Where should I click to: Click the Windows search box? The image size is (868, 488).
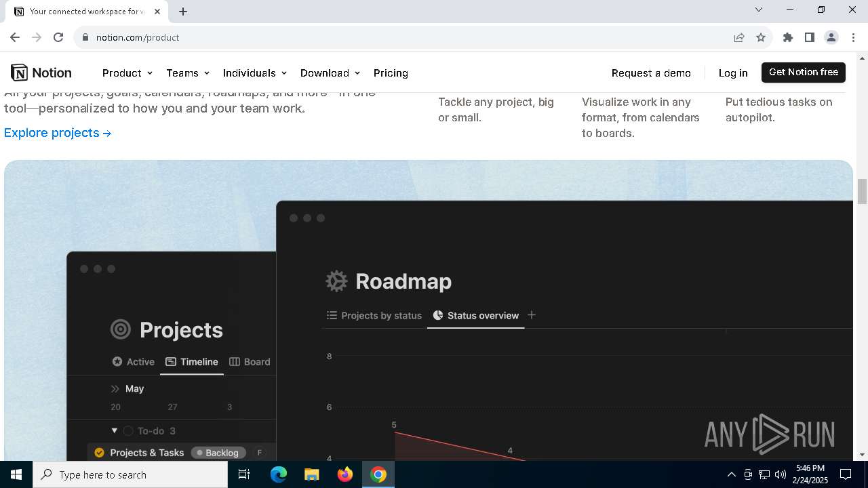click(130, 474)
